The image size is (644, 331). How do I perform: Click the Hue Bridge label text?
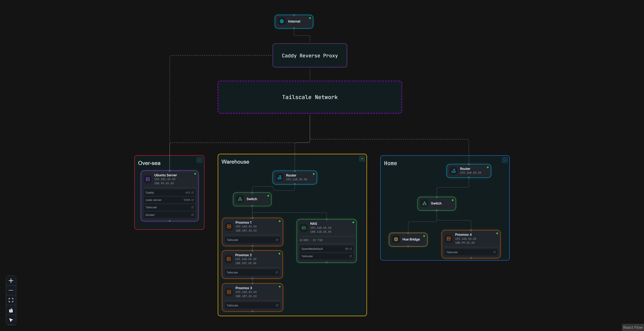[x=411, y=239]
